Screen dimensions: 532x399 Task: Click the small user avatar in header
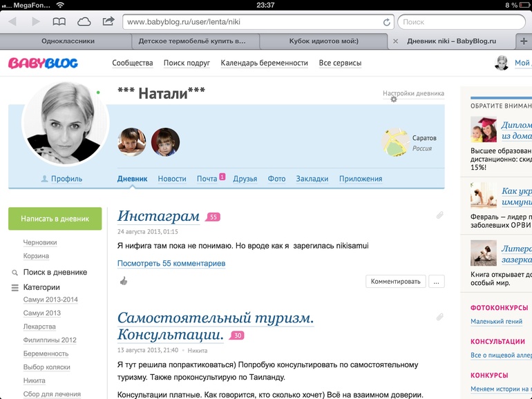point(502,63)
